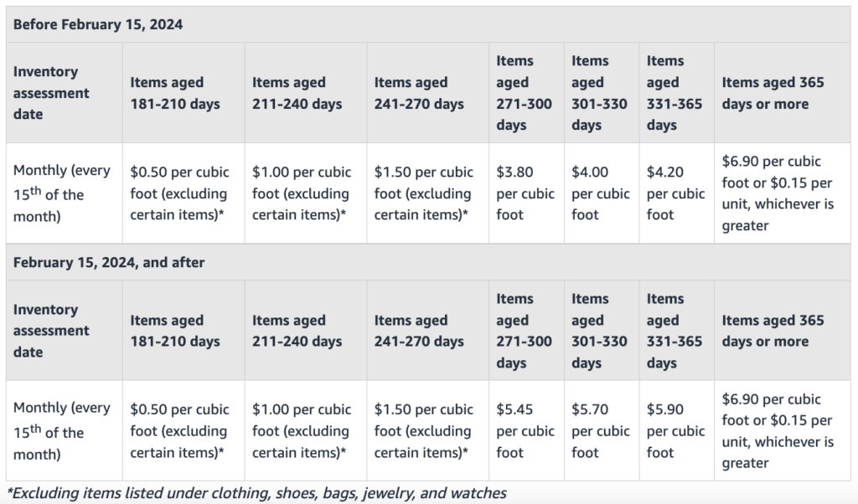Select the $4.00 per cubic foot cell
Image resolution: width=858 pixels, height=504 pixels.
600,193
